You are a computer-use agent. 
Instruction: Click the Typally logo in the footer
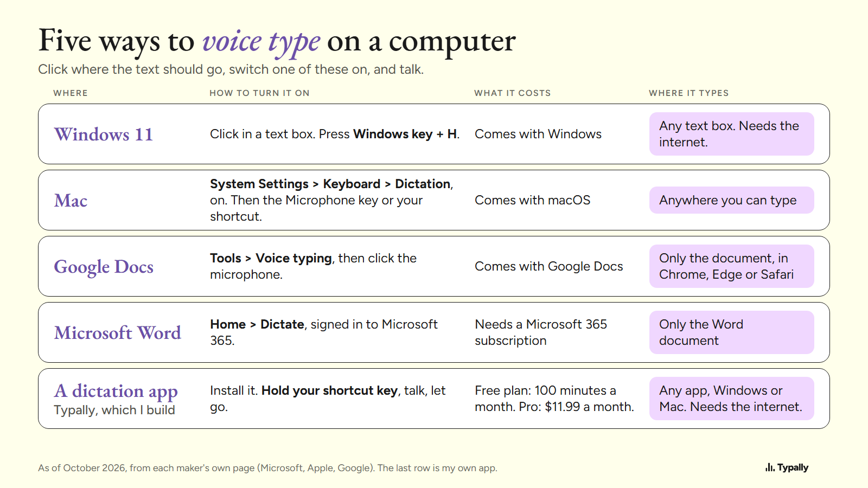pyautogui.click(x=787, y=467)
